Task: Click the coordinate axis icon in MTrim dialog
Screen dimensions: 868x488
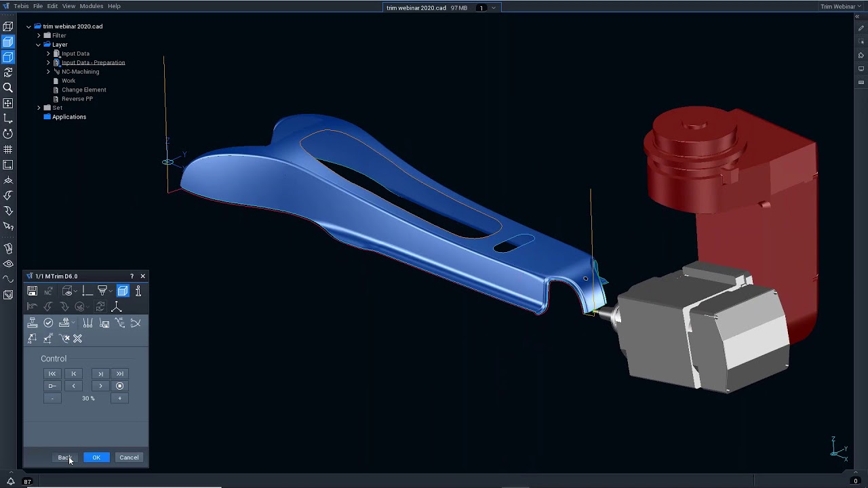Action: click(x=117, y=307)
